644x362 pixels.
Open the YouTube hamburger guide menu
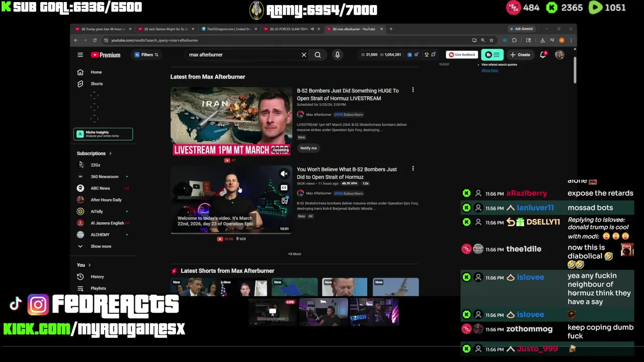[x=80, y=55]
